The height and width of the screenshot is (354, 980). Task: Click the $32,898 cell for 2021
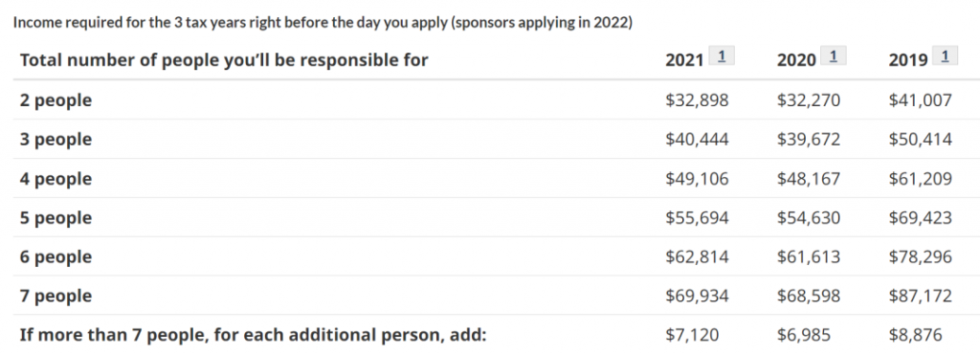pos(697,100)
